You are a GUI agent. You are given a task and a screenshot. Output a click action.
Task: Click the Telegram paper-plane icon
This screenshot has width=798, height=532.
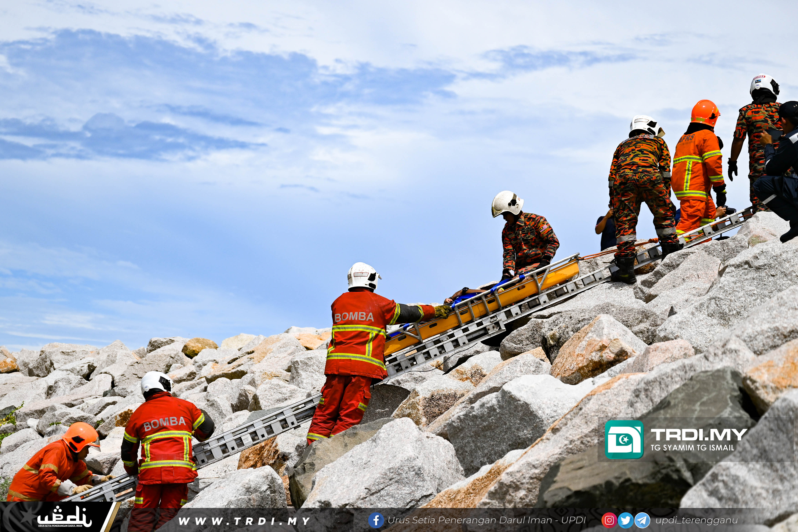click(x=642, y=520)
